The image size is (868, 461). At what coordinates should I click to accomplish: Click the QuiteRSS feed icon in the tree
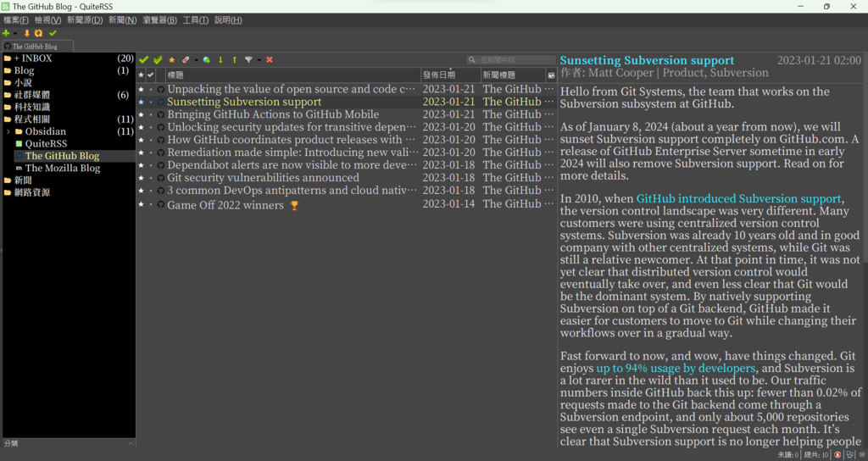pyautogui.click(x=19, y=144)
